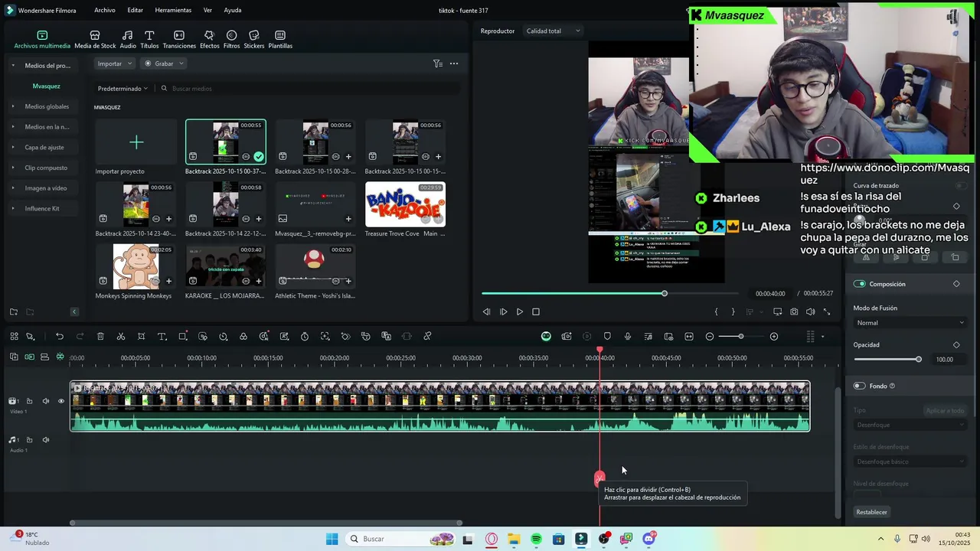This screenshot has width=980, height=551.
Task: Select the Treasure Trove Cove thumbnail
Action: coord(405,204)
